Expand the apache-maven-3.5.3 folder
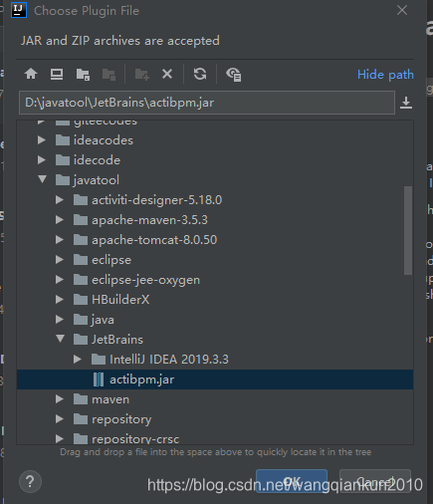The height and width of the screenshot is (504, 433). click(x=60, y=220)
